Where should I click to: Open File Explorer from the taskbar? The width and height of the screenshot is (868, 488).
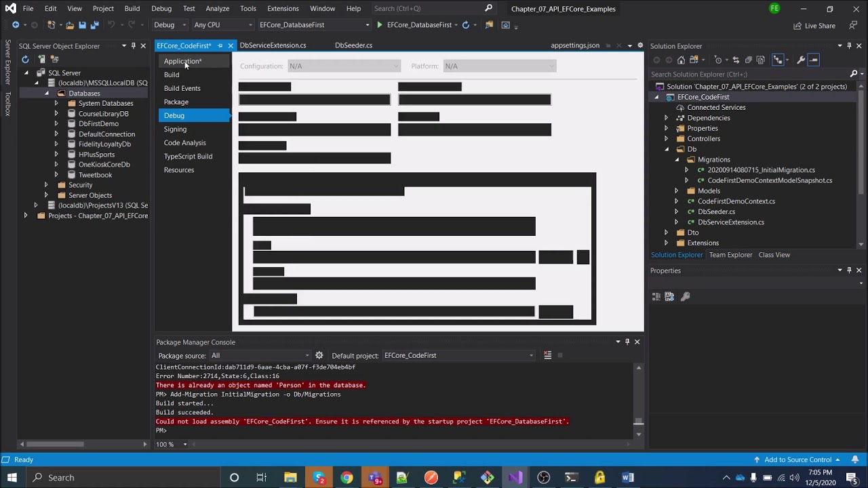point(290,477)
